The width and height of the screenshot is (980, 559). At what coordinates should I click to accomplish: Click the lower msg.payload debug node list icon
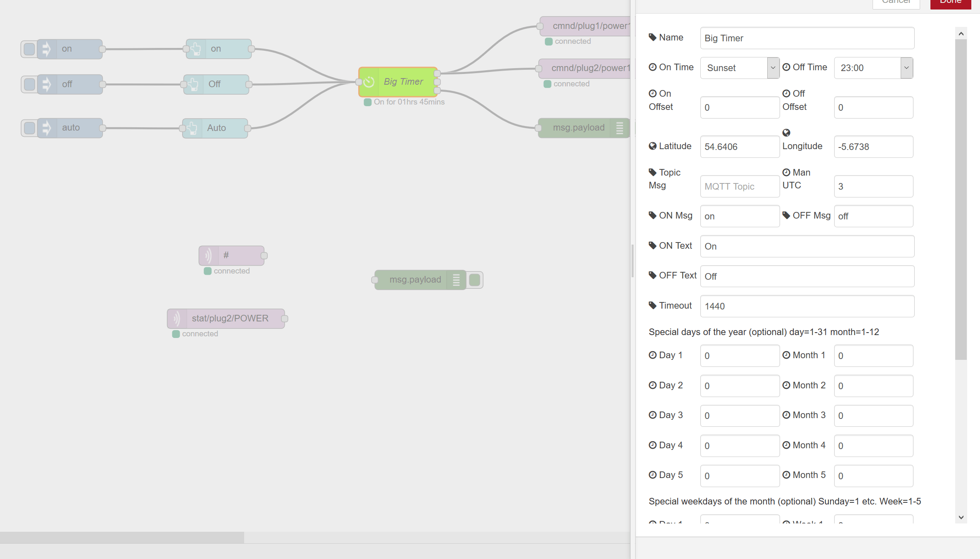456,280
